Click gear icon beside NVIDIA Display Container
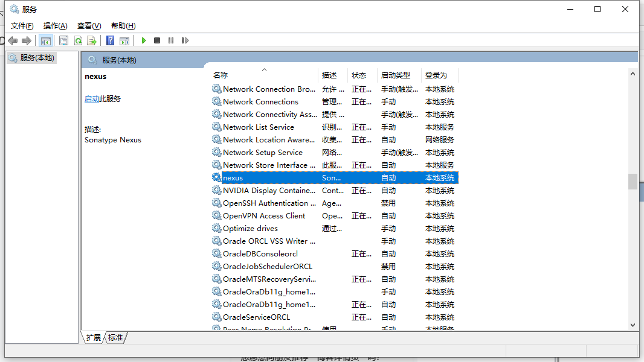The image size is (644, 362). click(x=216, y=190)
